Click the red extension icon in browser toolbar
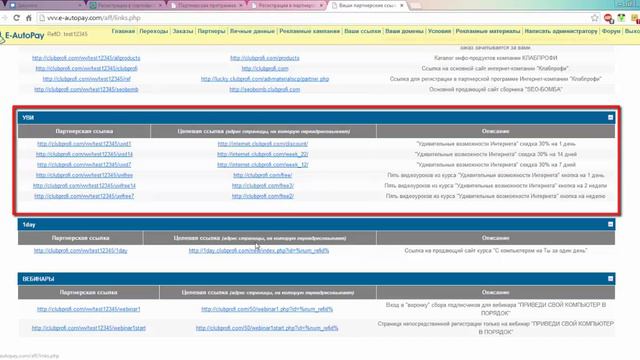 click(608, 18)
